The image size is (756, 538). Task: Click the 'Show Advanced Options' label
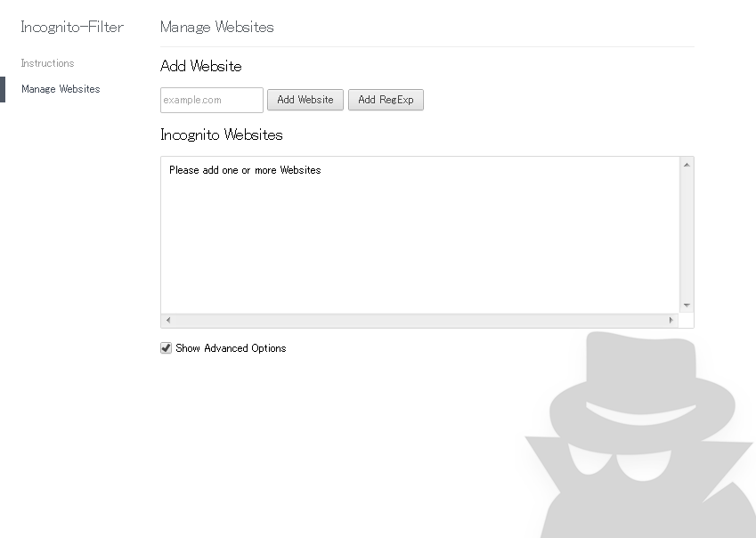click(x=231, y=348)
